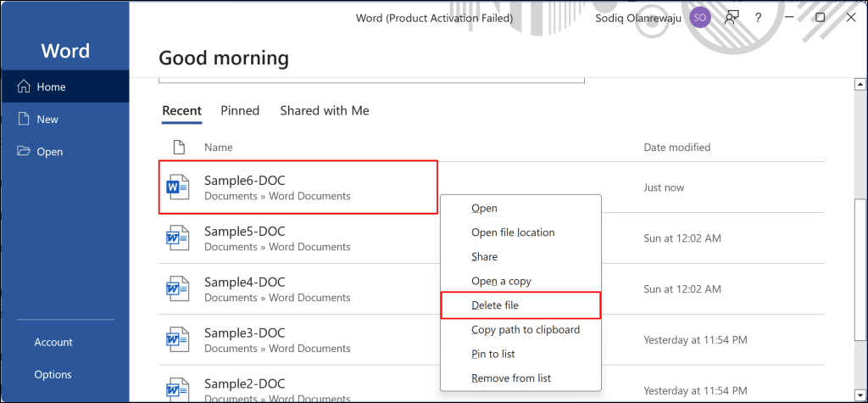Screen dimensions: 868x403
Task: Click the SO account avatar
Action: (700, 17)
